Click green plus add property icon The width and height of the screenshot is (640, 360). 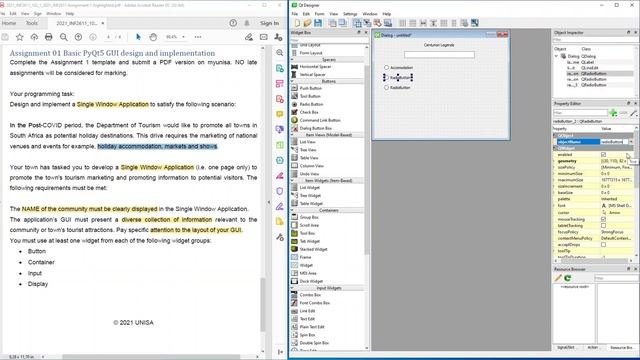tap(613, 113)
